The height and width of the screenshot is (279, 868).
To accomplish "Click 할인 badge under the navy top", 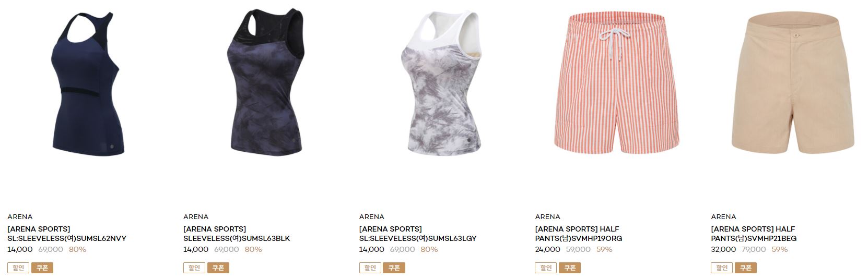I will (x=18, y=268).
